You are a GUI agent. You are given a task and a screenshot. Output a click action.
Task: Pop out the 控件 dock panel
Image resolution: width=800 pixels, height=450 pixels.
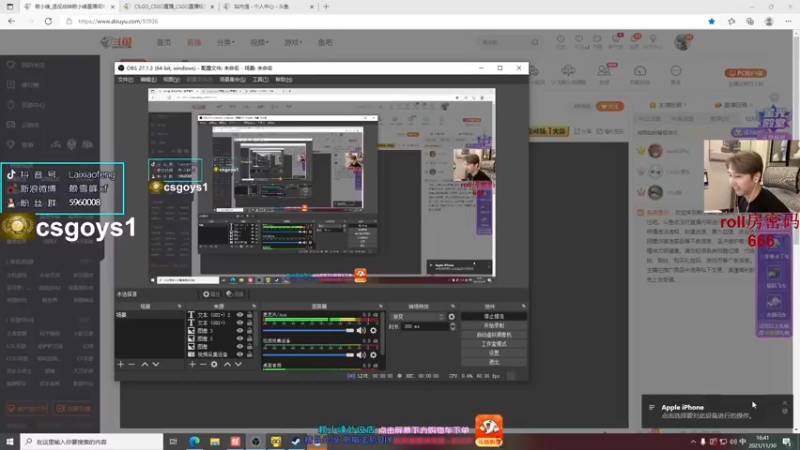point(523,306)
